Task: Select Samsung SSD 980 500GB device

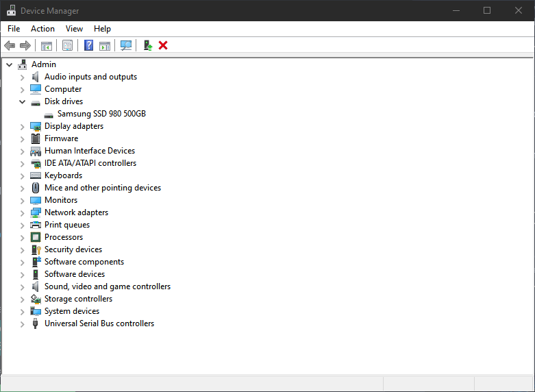Action: [101, 114]
